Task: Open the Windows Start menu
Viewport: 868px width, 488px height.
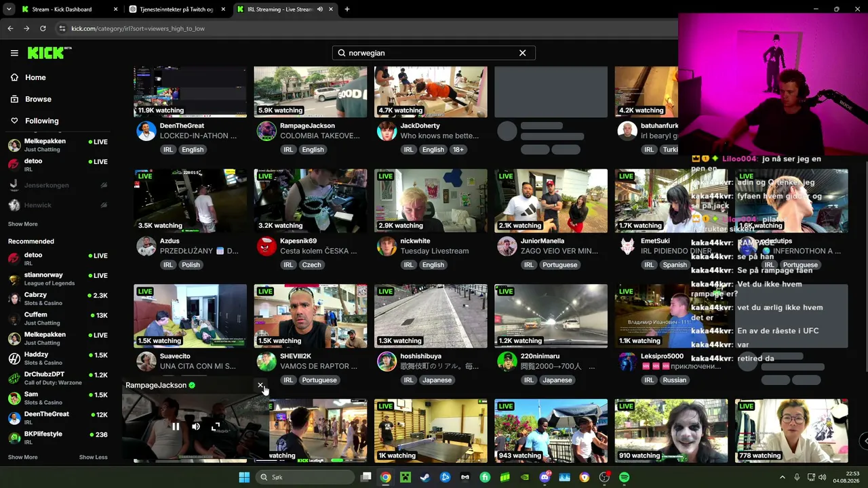Action: (x=244, y=477)
